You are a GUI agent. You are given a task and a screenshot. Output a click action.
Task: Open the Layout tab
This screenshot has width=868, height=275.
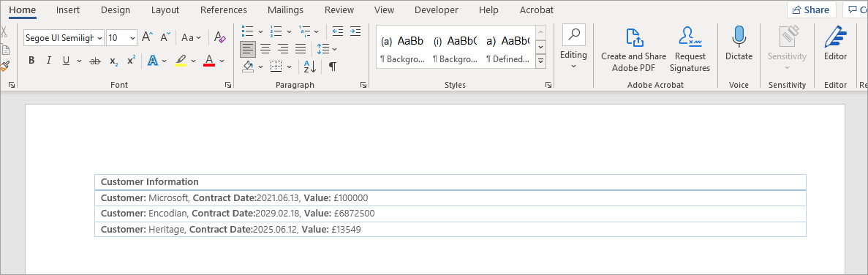tap(165, 10)
